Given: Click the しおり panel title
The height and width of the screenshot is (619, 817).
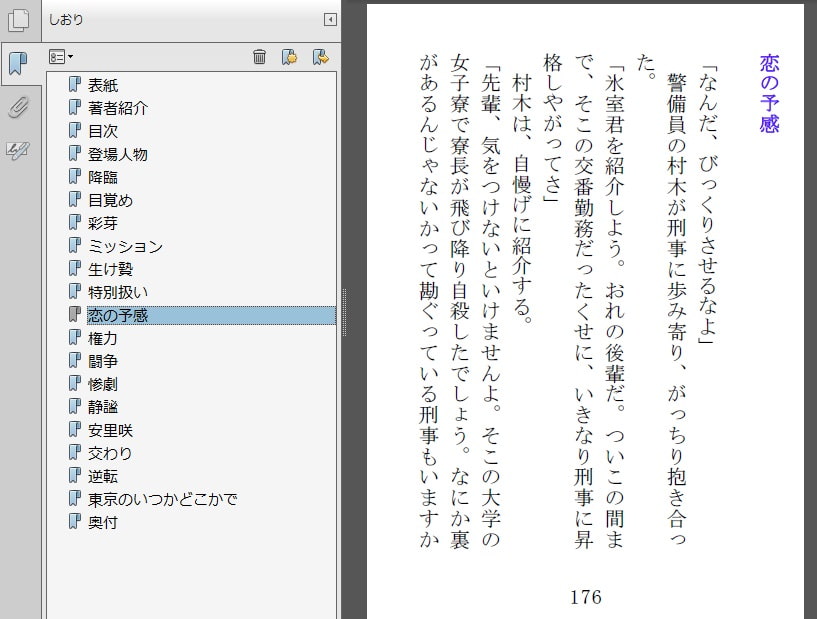Looking at the screenshot, I should [66, 20].
